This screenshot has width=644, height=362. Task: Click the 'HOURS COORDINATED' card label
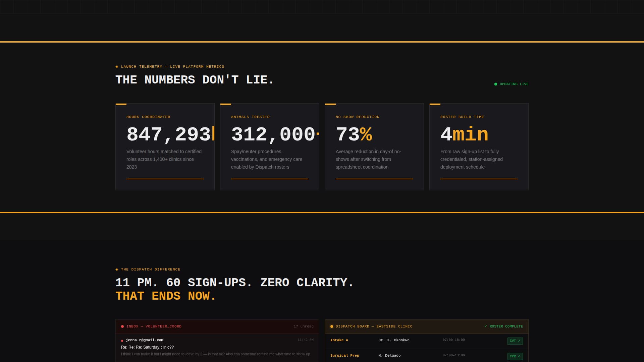click(148, 117)
